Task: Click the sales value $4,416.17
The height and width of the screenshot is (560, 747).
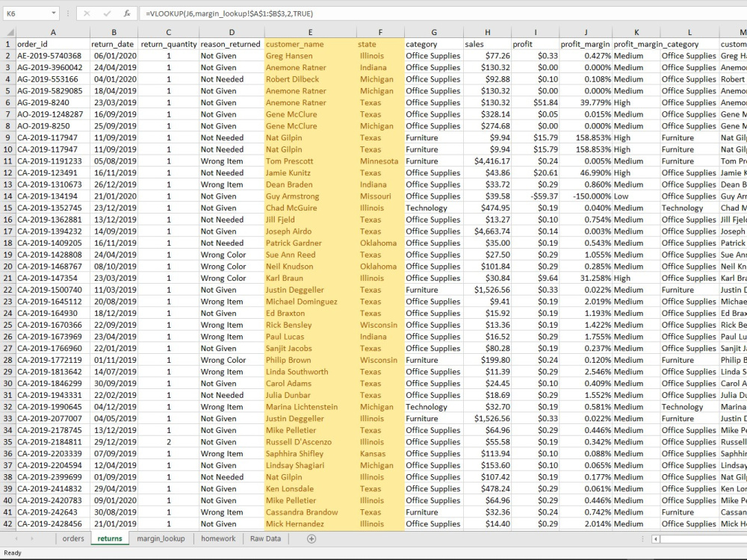Action: pos(487,161)
